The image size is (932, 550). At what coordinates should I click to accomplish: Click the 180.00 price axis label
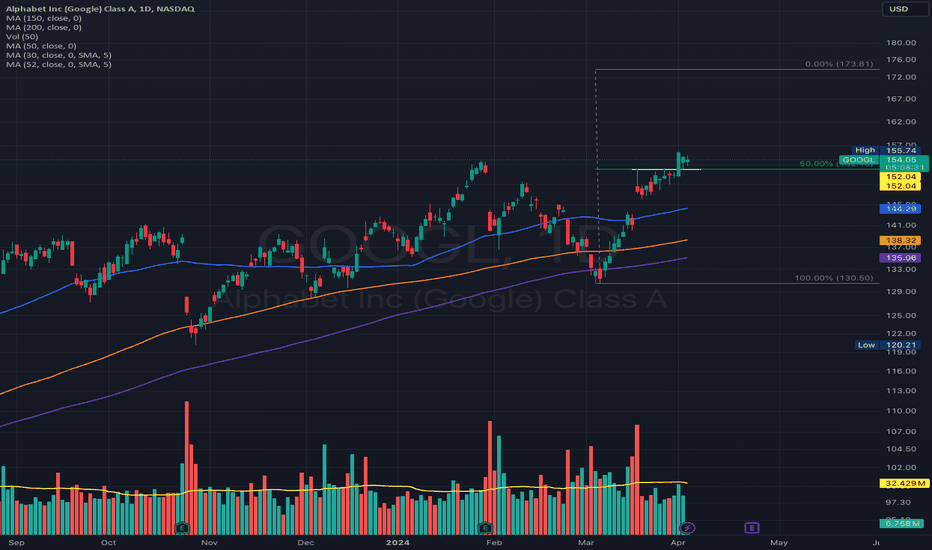coord(901,43)
